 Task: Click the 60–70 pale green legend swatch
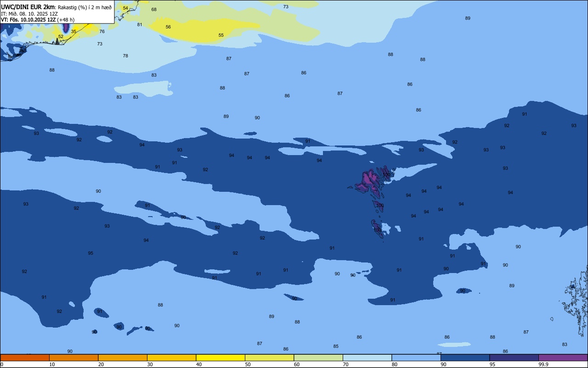pyautogui.click(x=318, y=357)
